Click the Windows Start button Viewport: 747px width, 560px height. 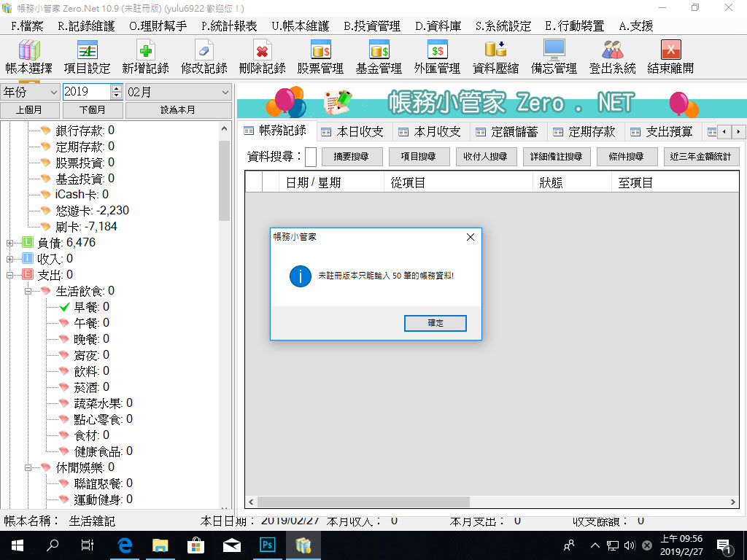pos(18,545)
